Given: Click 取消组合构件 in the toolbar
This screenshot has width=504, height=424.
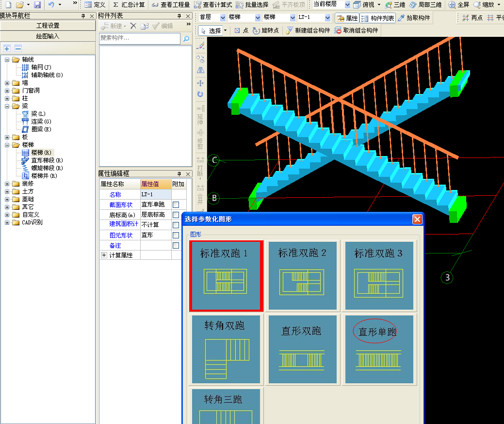Looking at the screenshot, I should (356, 31).
